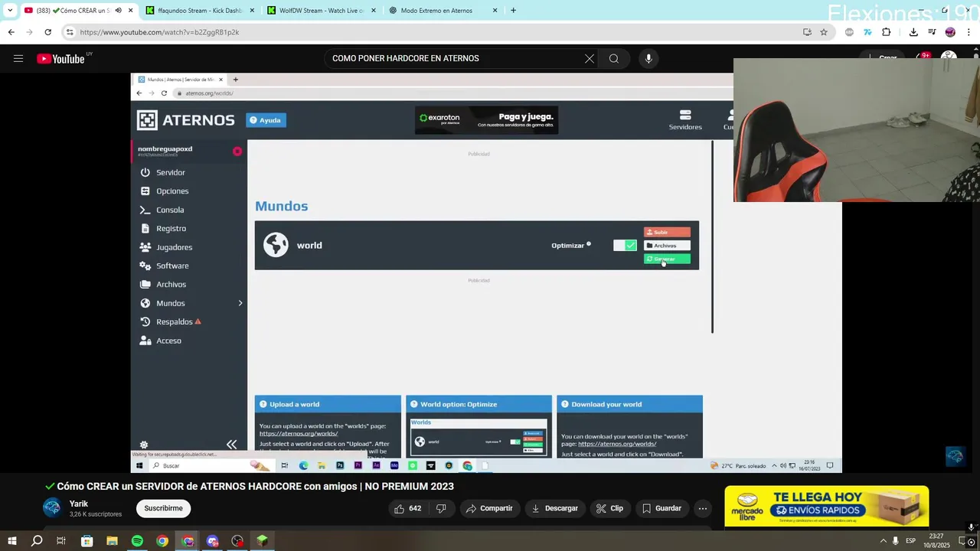
Task: Select Consola in the Aternos sidebar
Action: click(x=170, y=210)
